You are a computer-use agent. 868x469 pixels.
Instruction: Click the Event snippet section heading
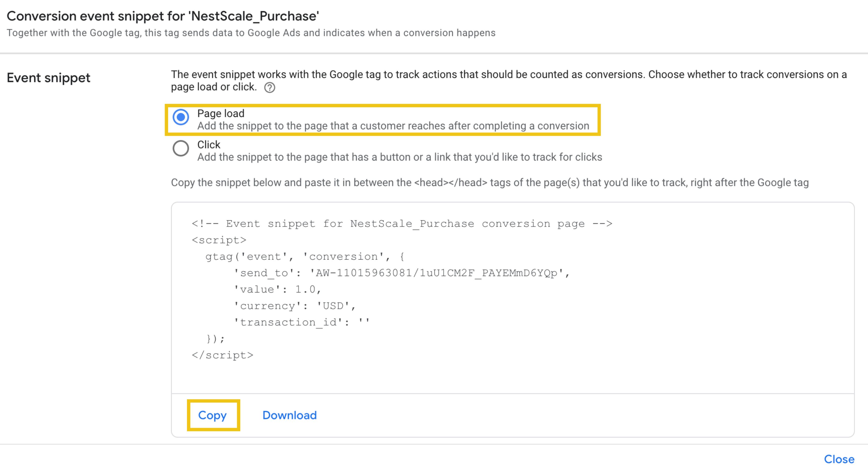48,78
